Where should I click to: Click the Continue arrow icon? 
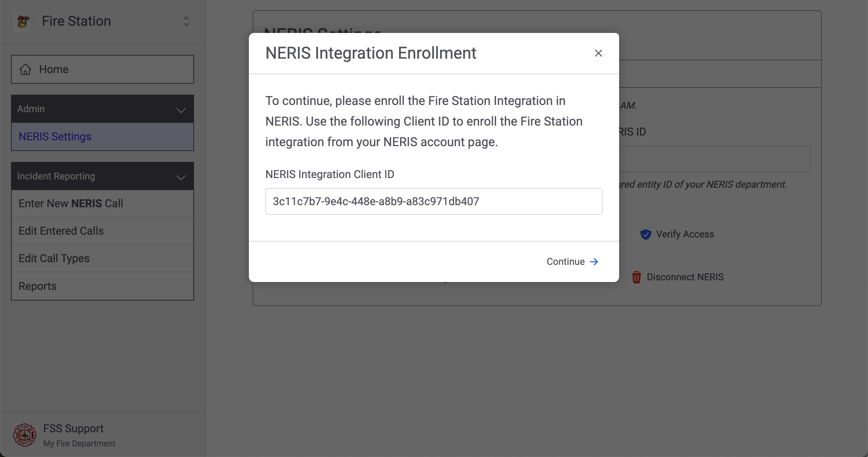pyautogui.click(x=594, y=262)
